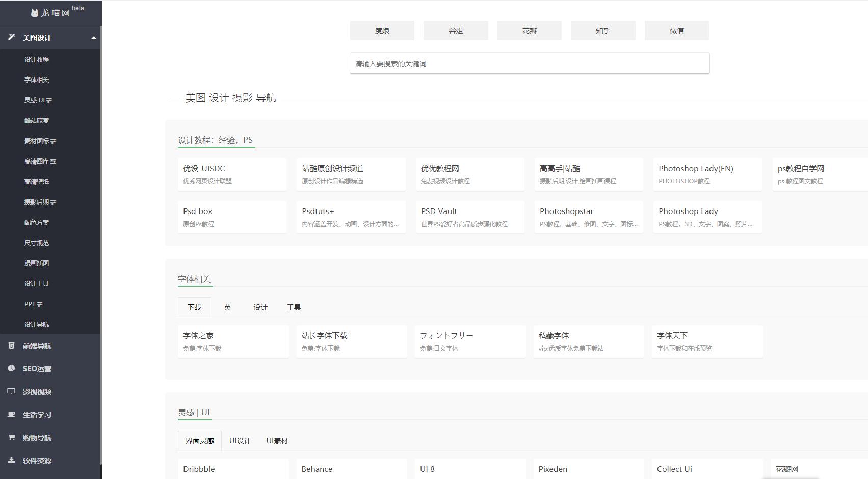Select the 软件资源 download icon
868x479 pixels.
(x=11, y=460)
